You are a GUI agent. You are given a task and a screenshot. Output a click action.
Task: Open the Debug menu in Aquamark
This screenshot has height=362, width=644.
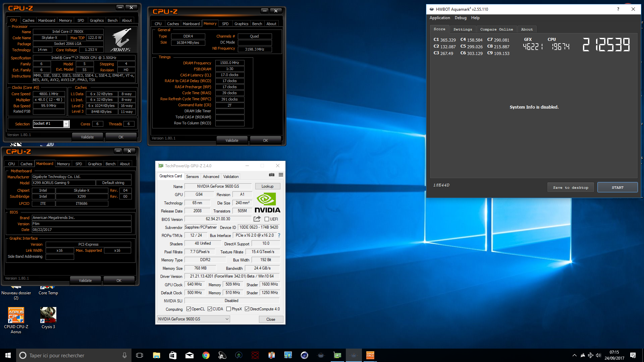click(461, 18)
